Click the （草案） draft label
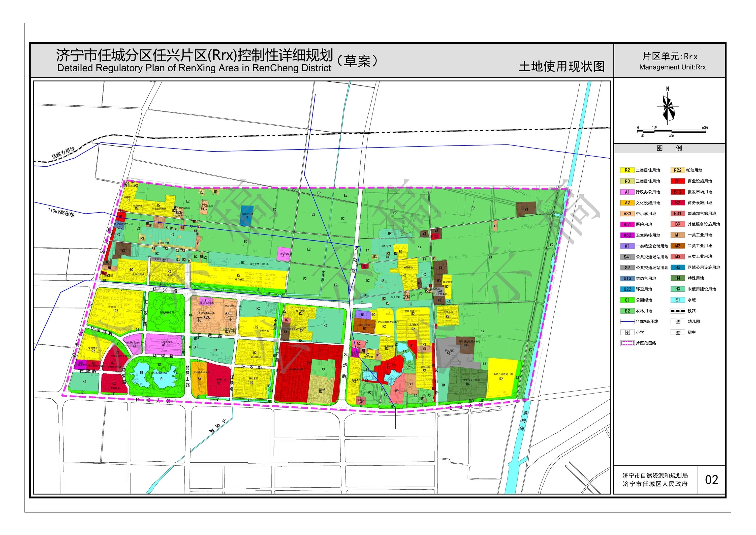 point(358,61)
